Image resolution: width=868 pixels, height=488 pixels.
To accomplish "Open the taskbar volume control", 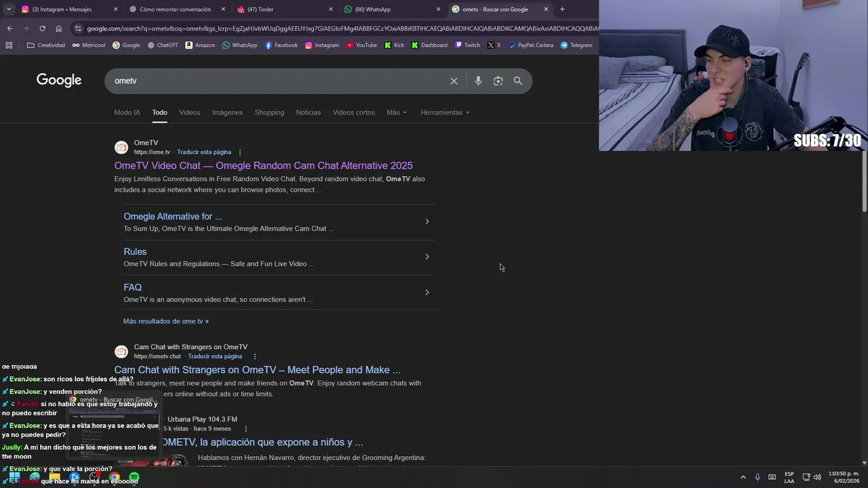I will (817, 478).
